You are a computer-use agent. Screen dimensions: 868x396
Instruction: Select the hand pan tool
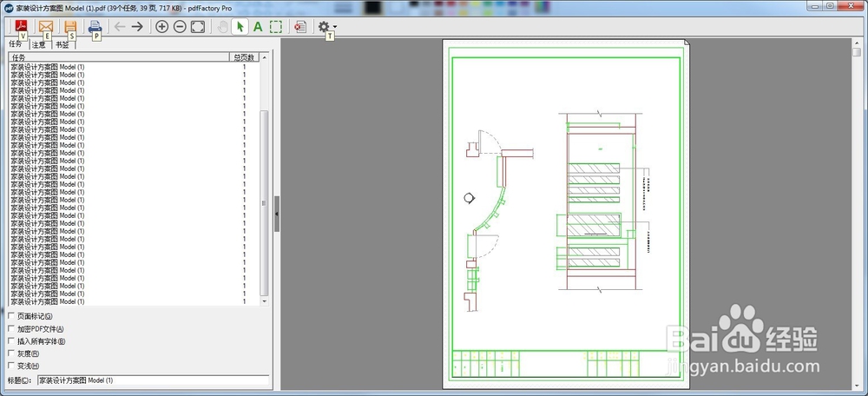[222, 27]
